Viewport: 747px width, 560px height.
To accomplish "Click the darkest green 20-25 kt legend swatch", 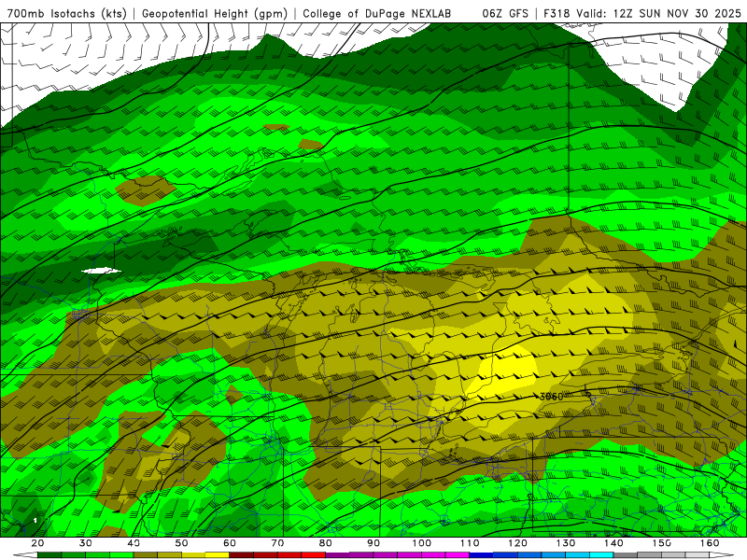I will pyautogui.click(x=49, y=555).
